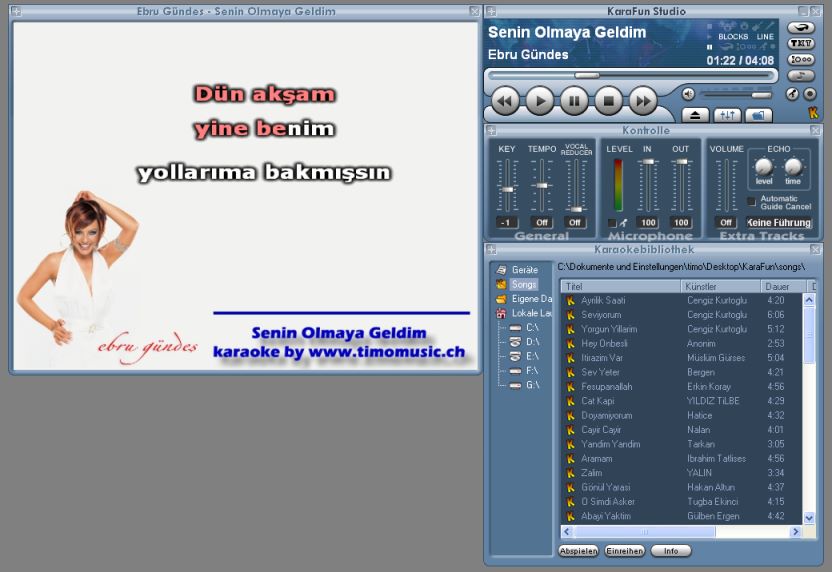832x572 pixels.
Task: Select song Itirazim Var
Action: tap(682, 358)
